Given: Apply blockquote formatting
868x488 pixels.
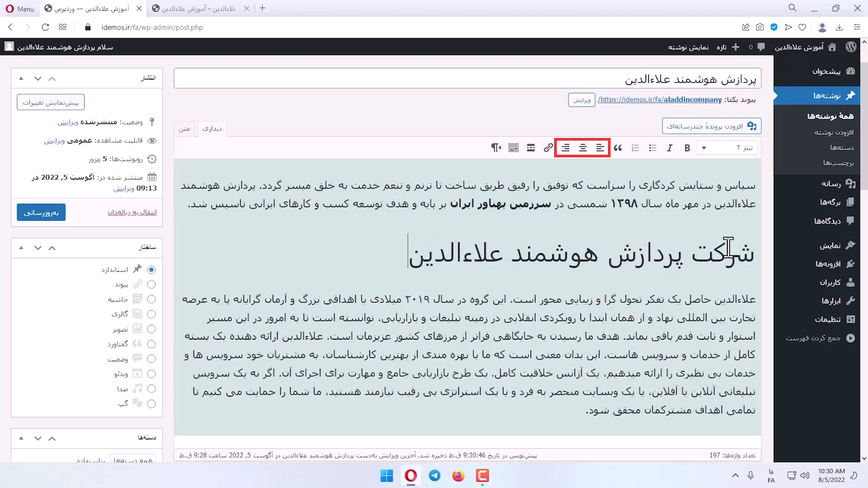Looking at the screenshot, I should (618, 148).
